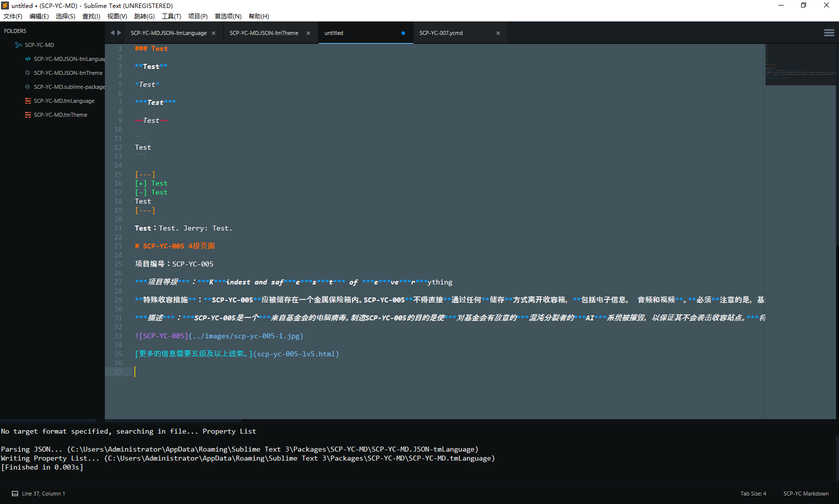The width and height of the screenshot is (839, 504).
Task: Open SCP-YC-MD.JSON-tmLanguage in sidebar
Action: click(x=69, y=59)
